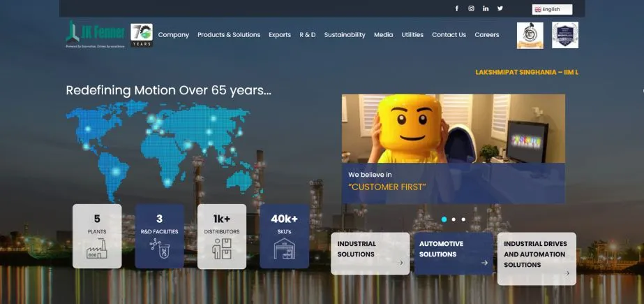Click the 70 Years anniversary badge
Viewport: 644px width, 304px height.
(x=142, y=35)
